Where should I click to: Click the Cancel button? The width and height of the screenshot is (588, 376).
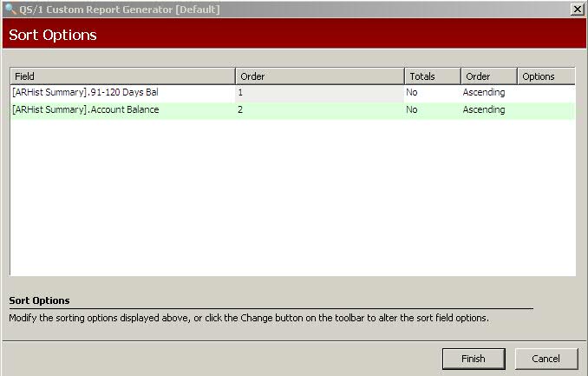click(x=546, y=359)
